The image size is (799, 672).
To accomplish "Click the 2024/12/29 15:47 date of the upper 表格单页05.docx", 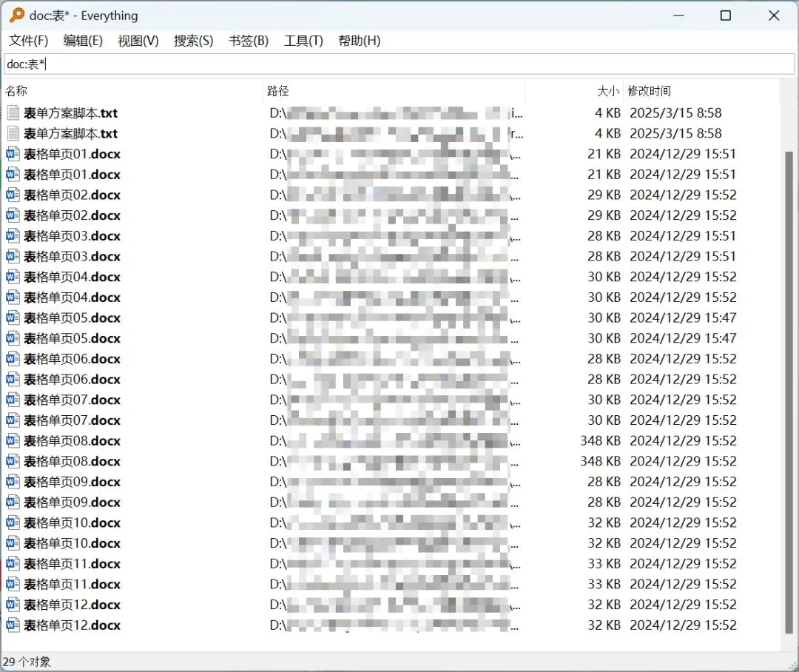I will pyautogui.click(x=683, y=317).
